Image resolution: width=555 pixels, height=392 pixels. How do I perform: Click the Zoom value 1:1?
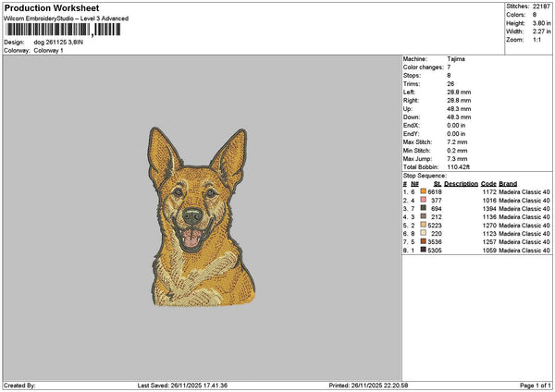pos(536,40)
